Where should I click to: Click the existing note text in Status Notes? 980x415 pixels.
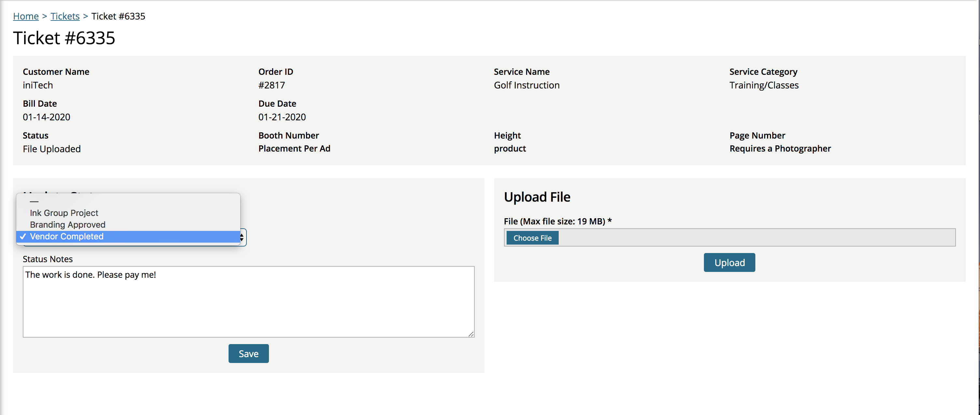click(91, 274)
